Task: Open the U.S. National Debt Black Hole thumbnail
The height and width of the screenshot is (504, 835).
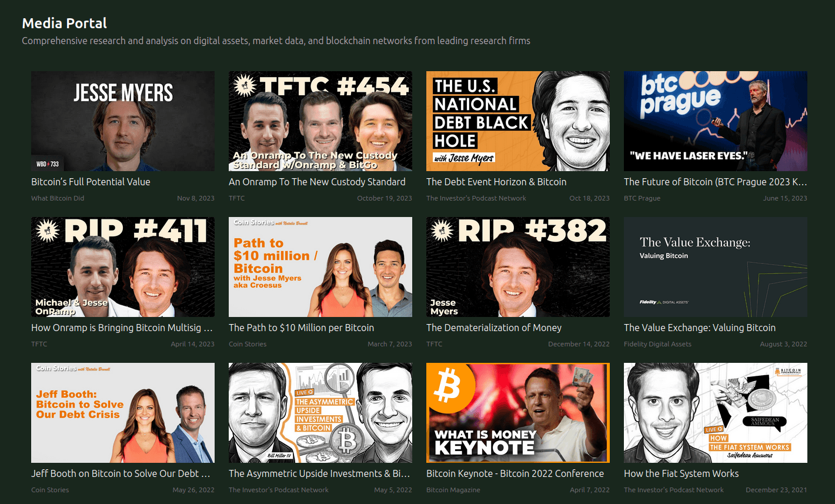Action: [517, 121]
